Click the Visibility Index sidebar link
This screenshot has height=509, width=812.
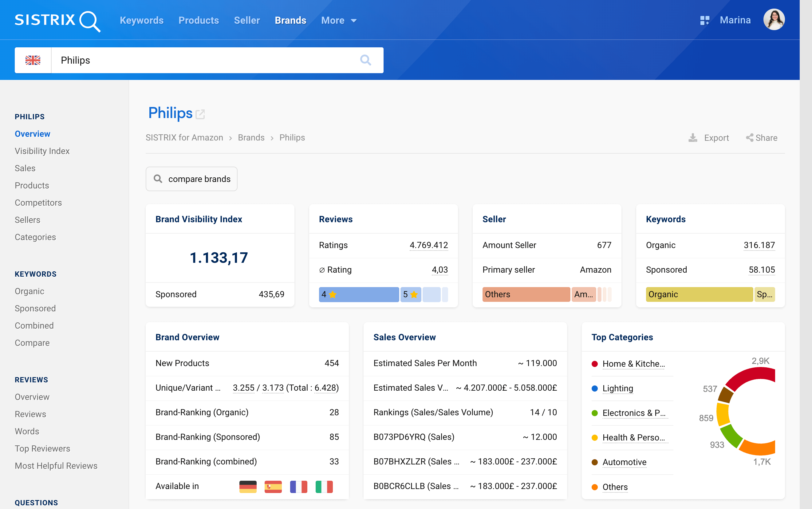(x=42, y=151)
